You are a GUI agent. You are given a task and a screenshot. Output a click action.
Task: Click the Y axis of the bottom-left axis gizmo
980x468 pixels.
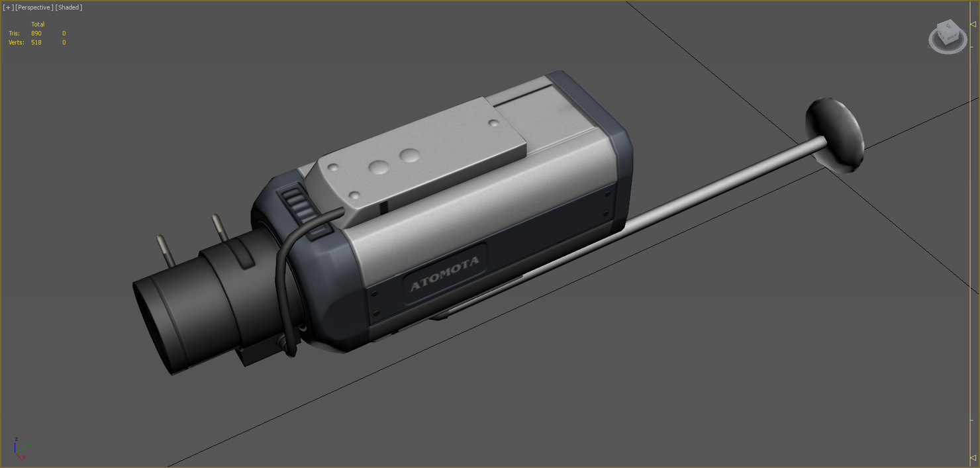(x=26, y=448)
